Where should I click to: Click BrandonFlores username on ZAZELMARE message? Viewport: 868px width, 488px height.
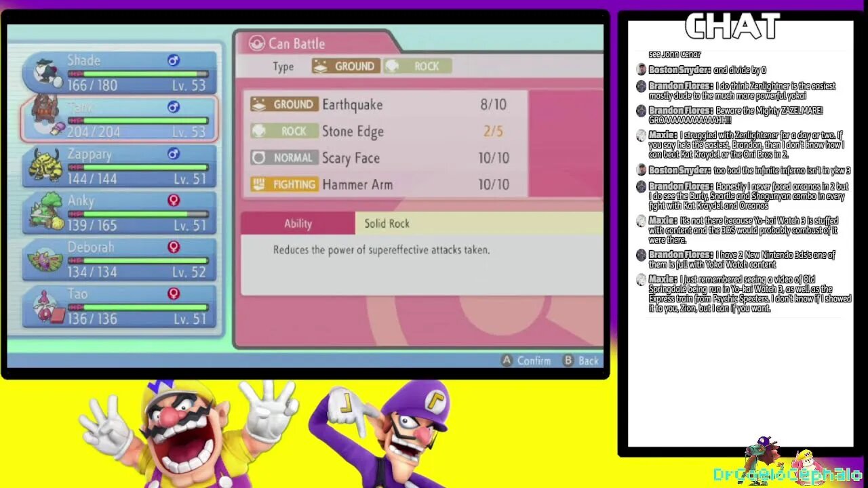coord(681,110)
